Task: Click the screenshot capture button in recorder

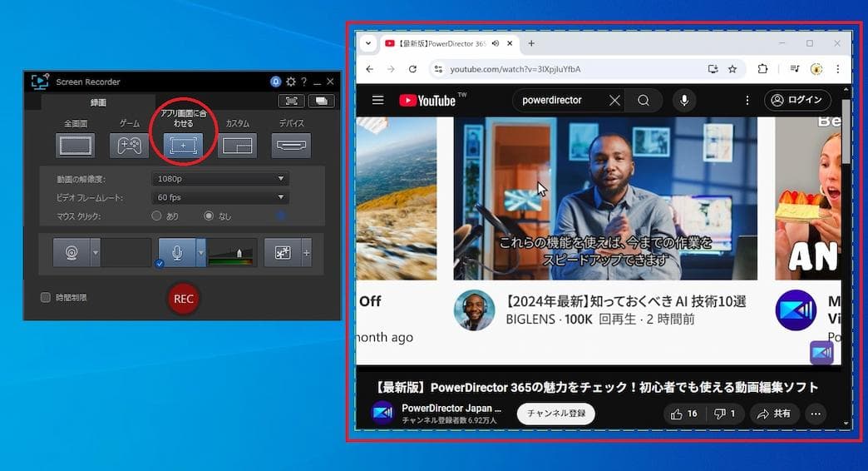Action: tap(292, 101)
